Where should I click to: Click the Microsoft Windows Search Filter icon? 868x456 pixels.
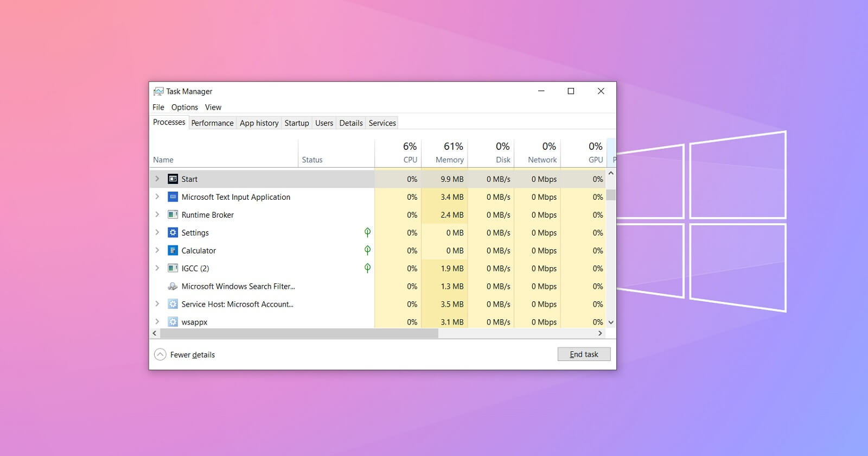[173, 286]
